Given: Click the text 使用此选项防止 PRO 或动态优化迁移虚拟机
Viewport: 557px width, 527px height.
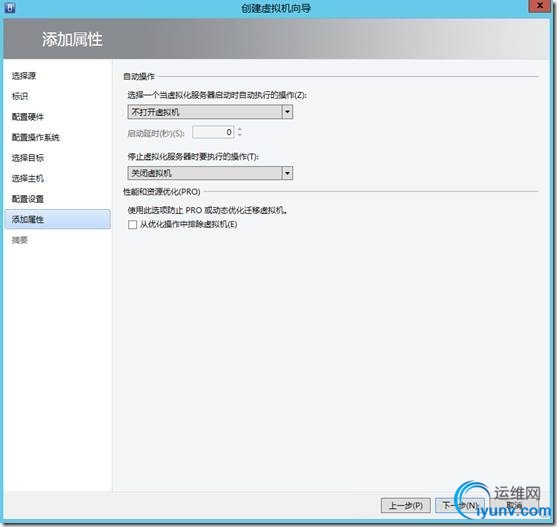Looking at the screenshot, I should coord(207,210).
